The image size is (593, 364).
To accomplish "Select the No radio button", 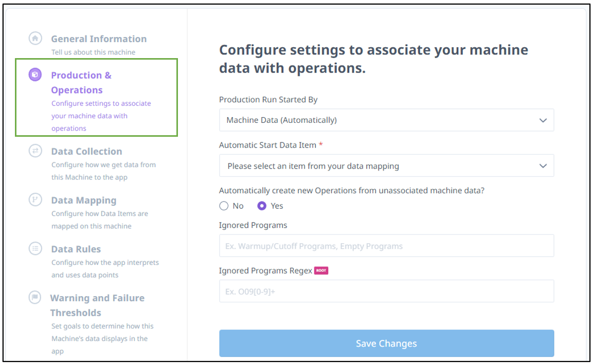I will (224, 206).
